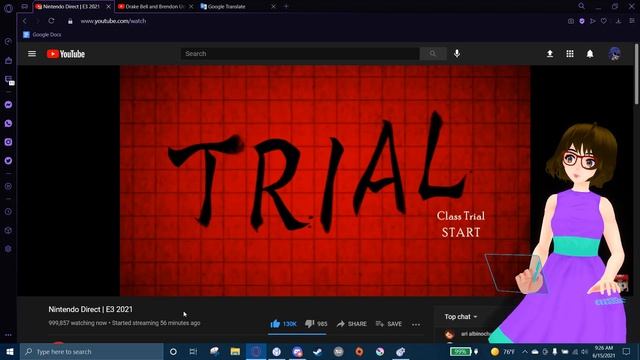Click SHARE under the video

coord(352,324)
